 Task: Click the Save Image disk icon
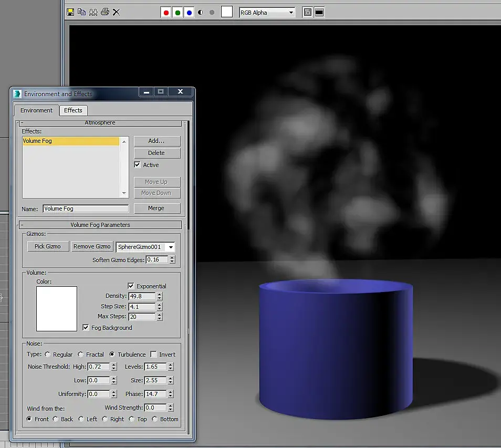(x=71, y=12)
